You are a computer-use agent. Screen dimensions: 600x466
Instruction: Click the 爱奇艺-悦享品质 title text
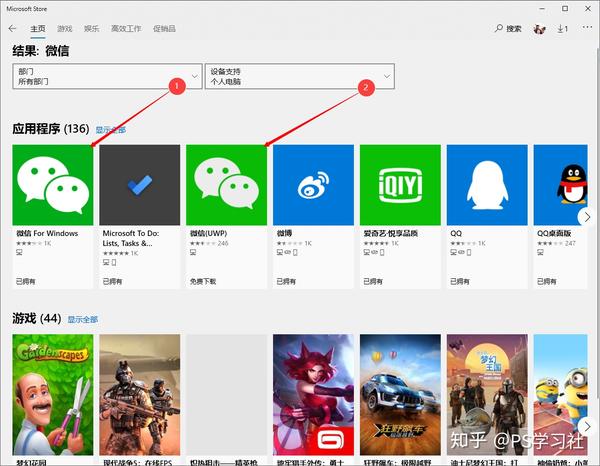pos(390,233)
